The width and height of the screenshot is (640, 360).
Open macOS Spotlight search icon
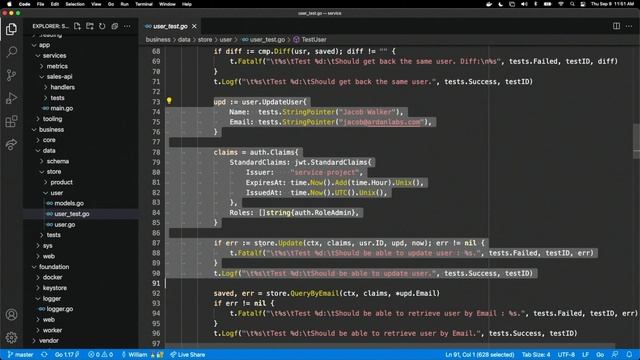572,4
